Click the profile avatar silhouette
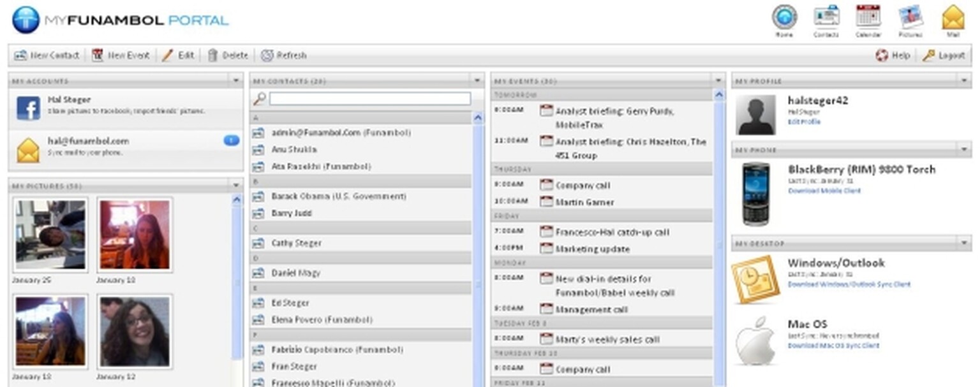Screen dimensions: 980x387 coord(755,115)
